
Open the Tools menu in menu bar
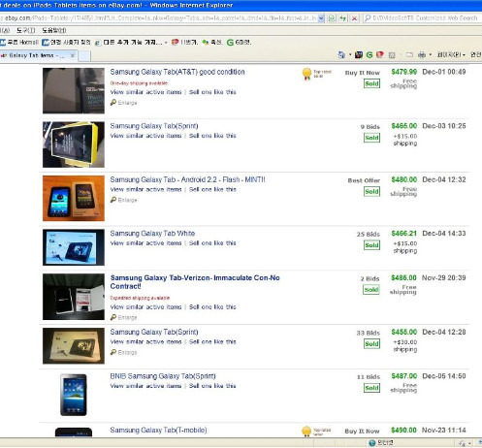point(26,31)
